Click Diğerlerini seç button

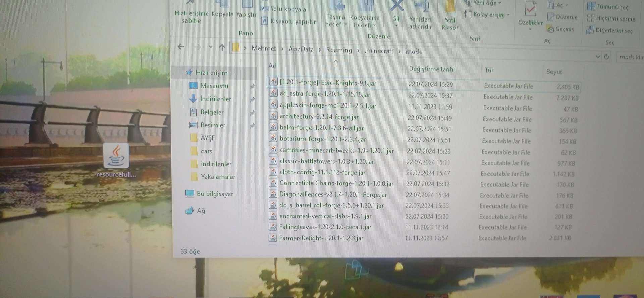pyautogui.click(x=609, y=30)
